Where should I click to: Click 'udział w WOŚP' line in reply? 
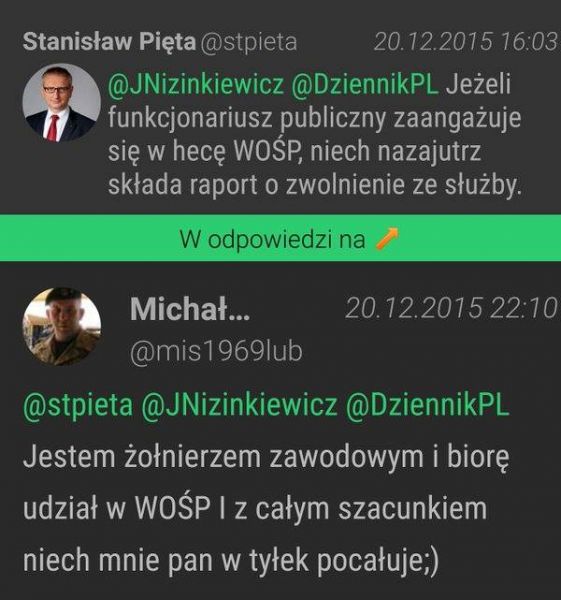coord(117,509)
